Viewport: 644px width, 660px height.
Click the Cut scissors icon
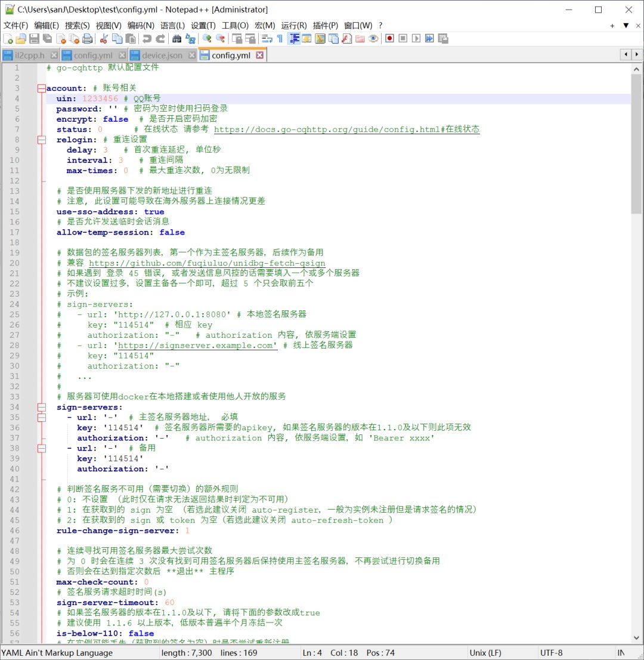[104, 39]
